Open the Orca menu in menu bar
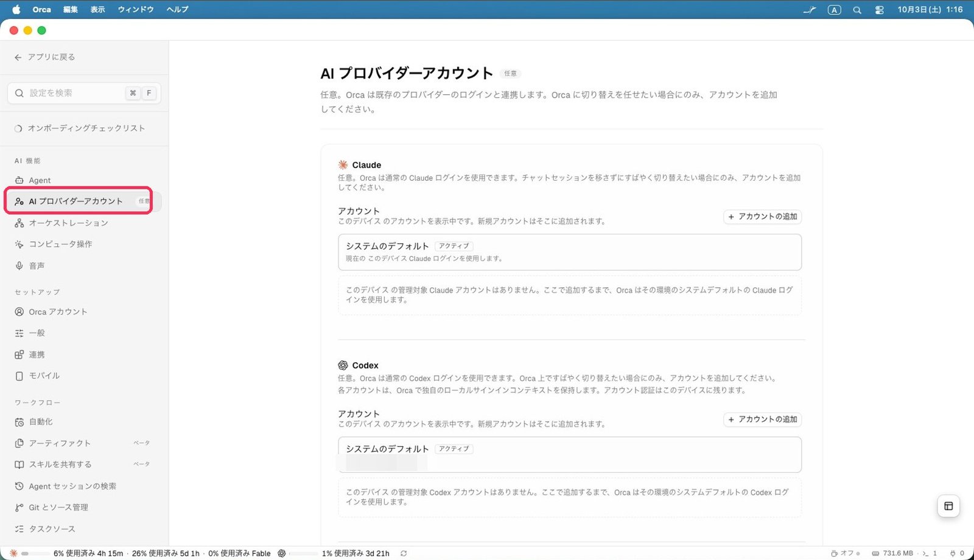974x560 pixels. pyautogui.click(x=42, y=9)
